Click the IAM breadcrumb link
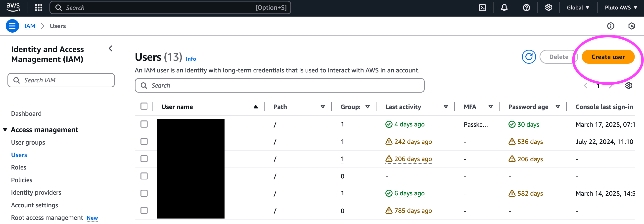Viewport: 644px width, 224px height. click(30, 26)
